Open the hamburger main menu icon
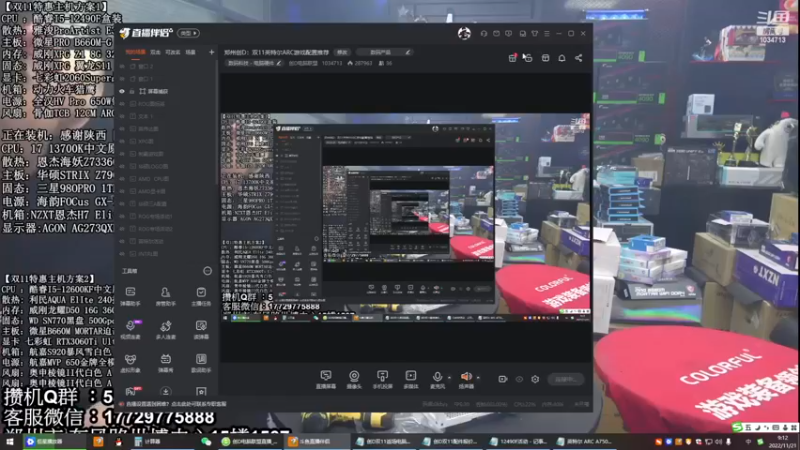This screenshot has width=800, height=450. point(547,34)
